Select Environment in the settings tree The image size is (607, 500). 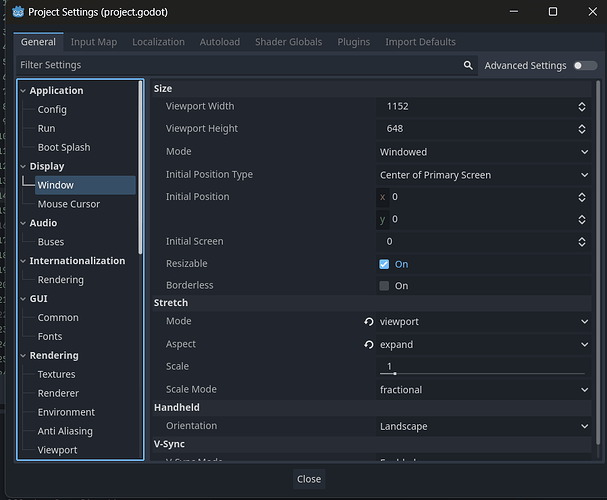[66, 413]
